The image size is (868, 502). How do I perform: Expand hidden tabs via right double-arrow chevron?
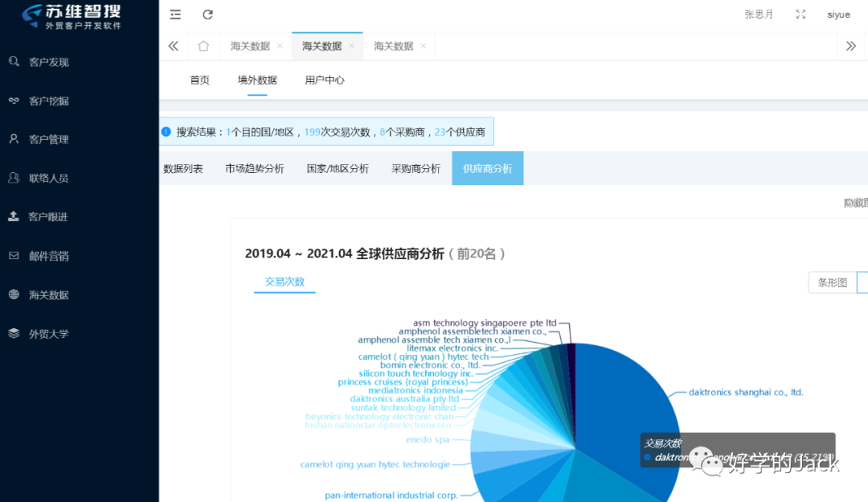[851, 46]
